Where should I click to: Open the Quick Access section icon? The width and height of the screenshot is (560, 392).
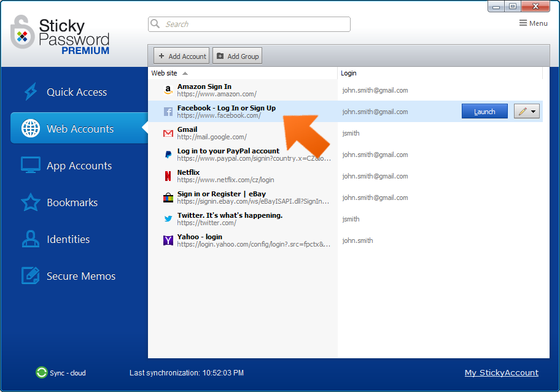[x=29, y=91]
